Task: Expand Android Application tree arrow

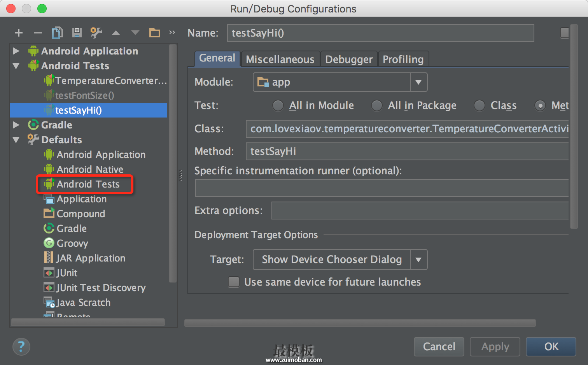Action: [x=16, y=51]
